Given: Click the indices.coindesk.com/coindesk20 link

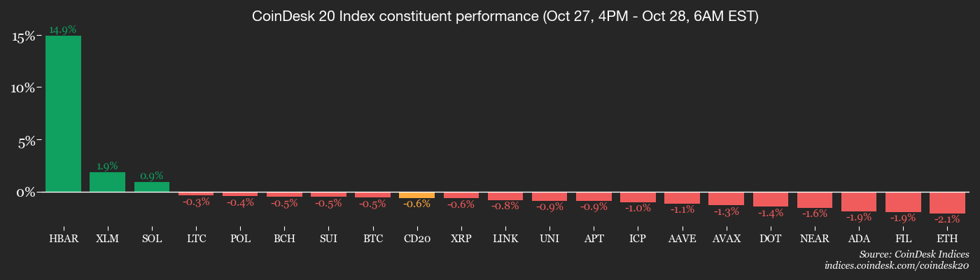Looking at the screenshot, I should click(896, 265).
